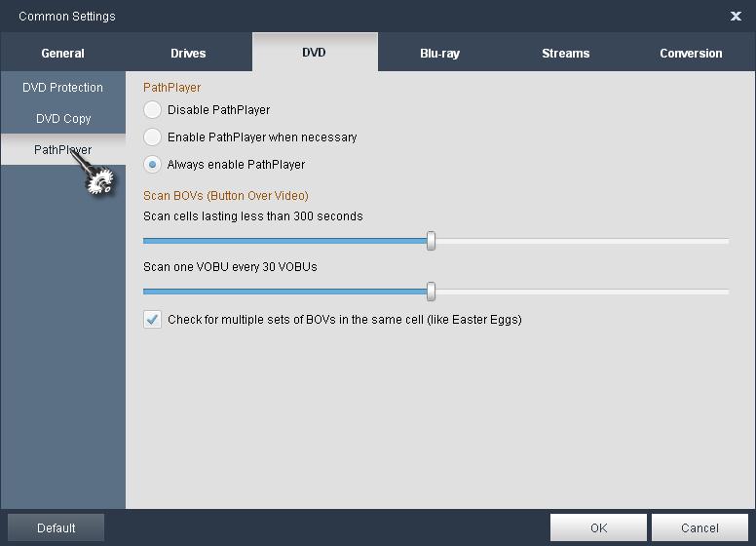Click the unfilled track of Scan cells slider

pos(585,241)
